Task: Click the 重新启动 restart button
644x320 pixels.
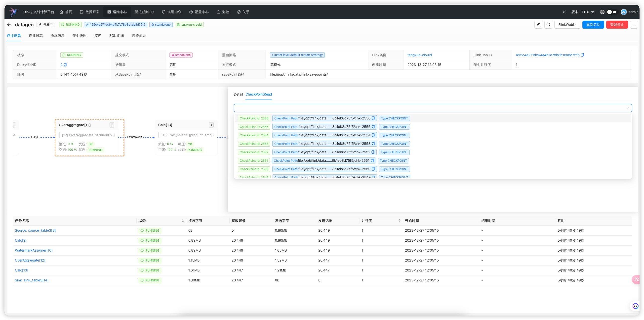Action: pyautogui.click(x=593, y=25)
